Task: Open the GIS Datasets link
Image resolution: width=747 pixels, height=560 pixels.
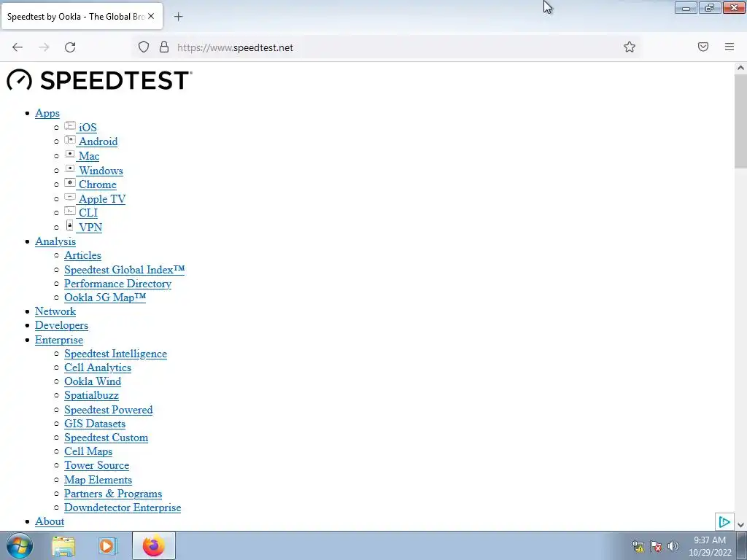Action: 95,424
